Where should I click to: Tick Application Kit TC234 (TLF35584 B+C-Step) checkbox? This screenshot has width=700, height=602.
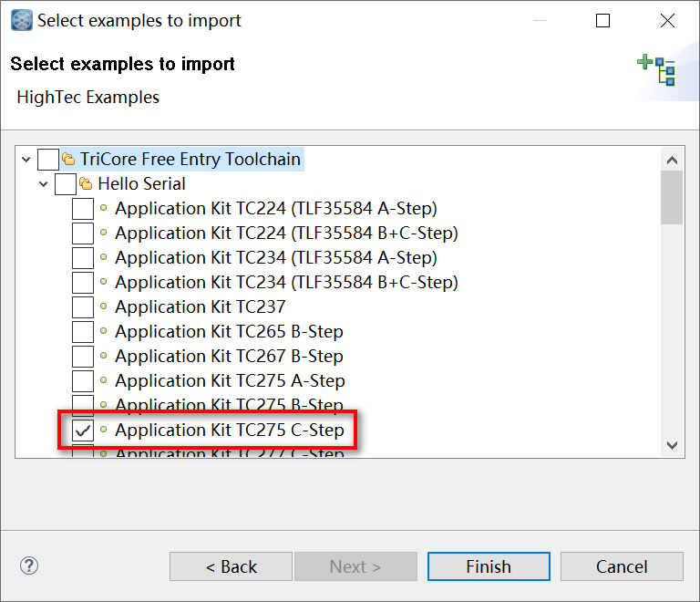(83, 282)
